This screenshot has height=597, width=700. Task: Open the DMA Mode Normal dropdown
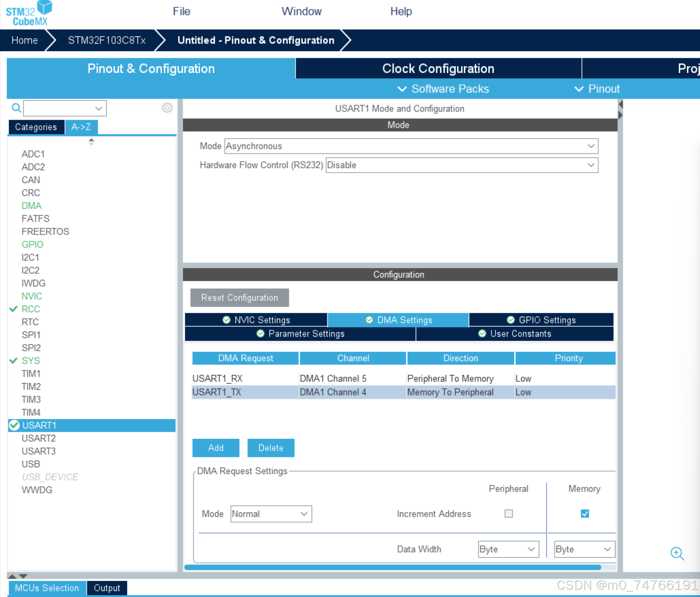tap(271, 514)
